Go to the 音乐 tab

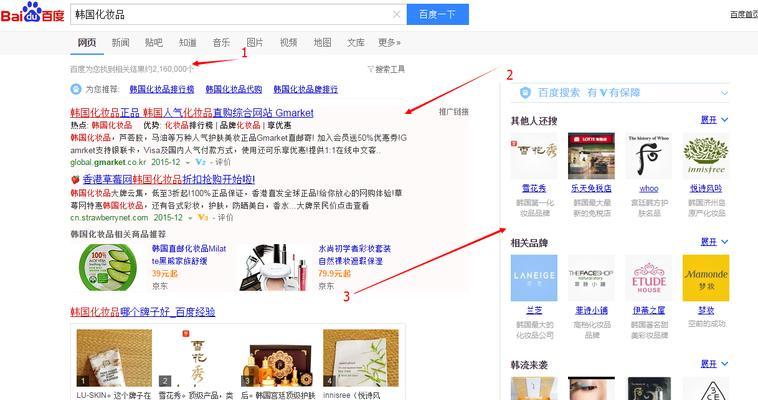pos(221,43)
